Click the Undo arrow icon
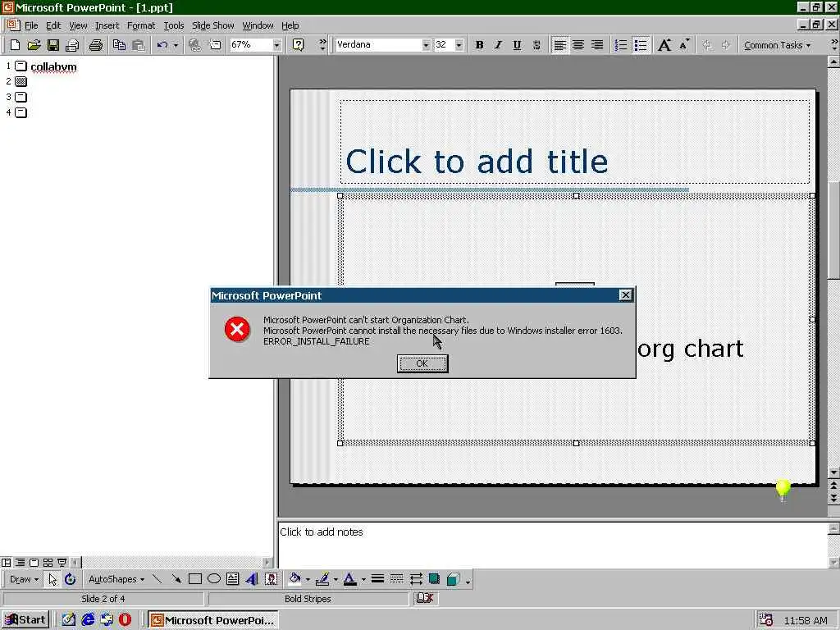Viewport: 840px width, 630px height. (162, 45)
